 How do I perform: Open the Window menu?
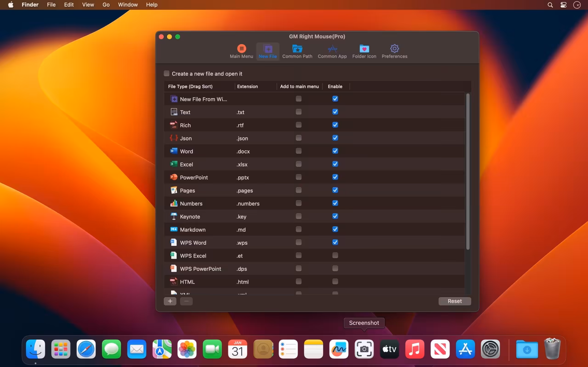(128, 5)
